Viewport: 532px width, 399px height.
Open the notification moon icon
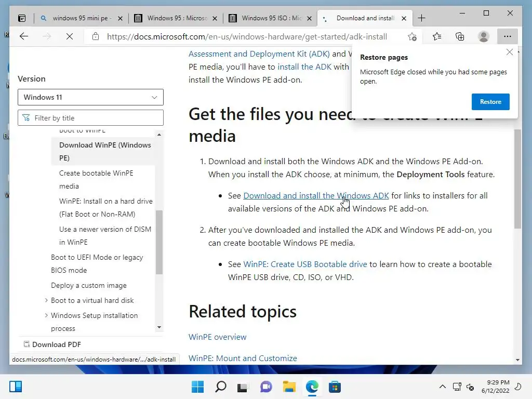[518, 387]
